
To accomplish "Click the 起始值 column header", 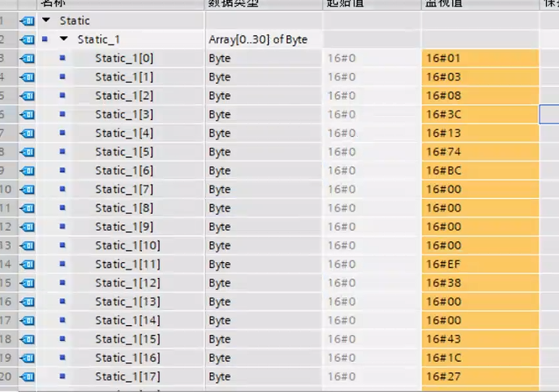I will pos(344,4).
